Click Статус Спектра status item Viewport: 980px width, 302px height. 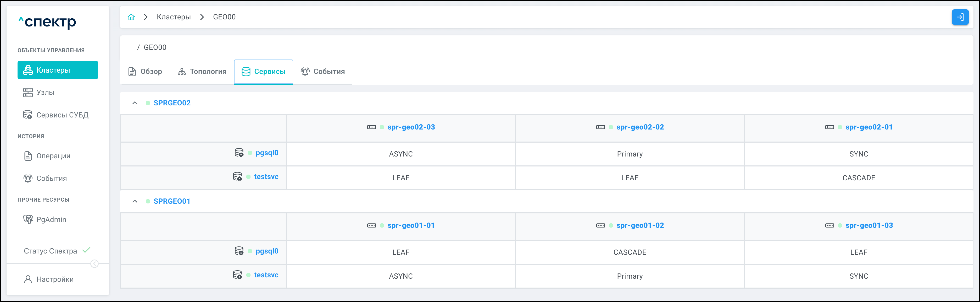[50, 251]
